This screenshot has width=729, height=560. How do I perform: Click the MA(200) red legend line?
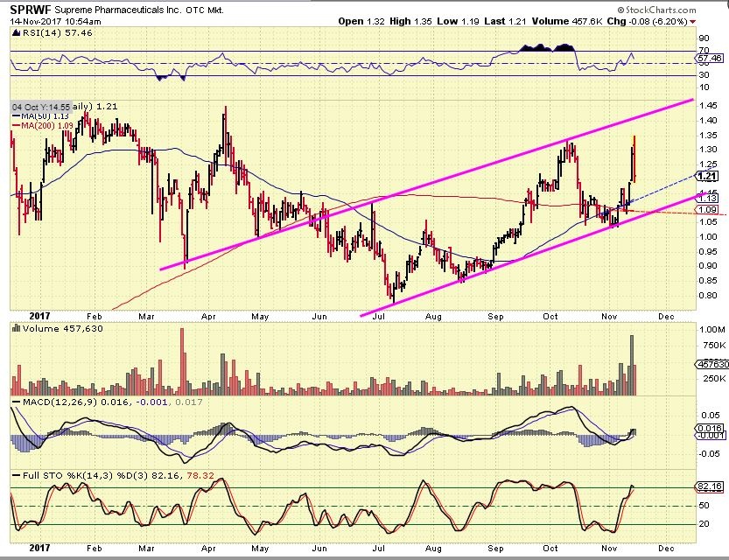15,126
